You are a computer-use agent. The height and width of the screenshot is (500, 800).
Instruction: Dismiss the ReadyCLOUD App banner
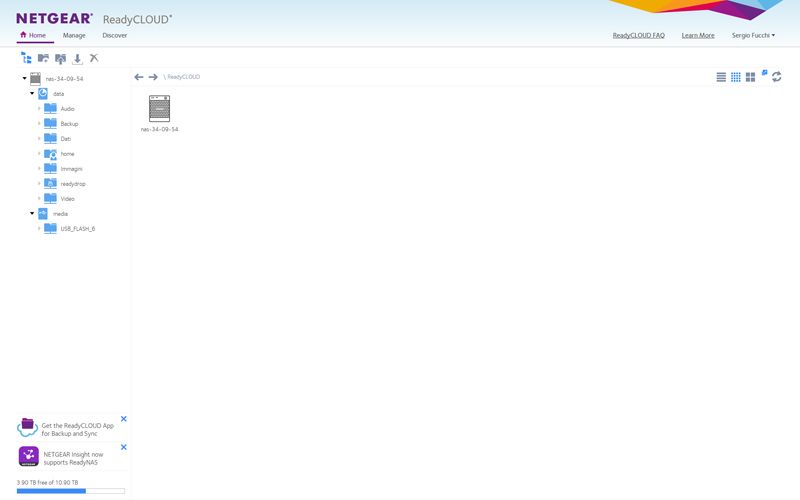click(x=123, y=419)
